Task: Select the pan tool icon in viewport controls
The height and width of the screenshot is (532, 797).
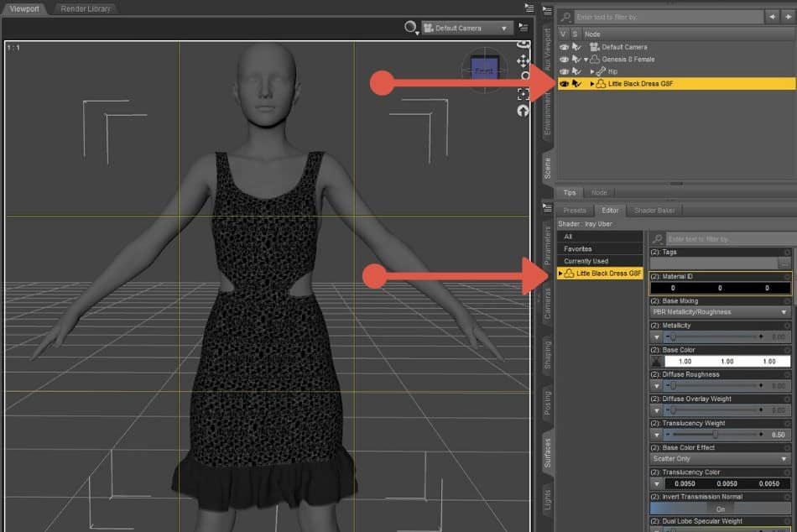Action: click(523, 60)
